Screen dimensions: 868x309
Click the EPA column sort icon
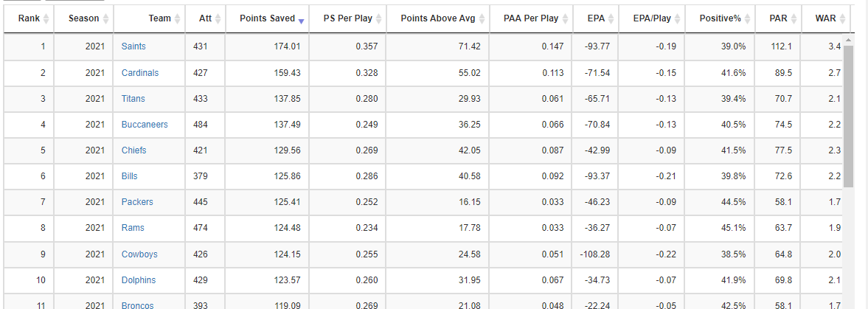[611, 19]
